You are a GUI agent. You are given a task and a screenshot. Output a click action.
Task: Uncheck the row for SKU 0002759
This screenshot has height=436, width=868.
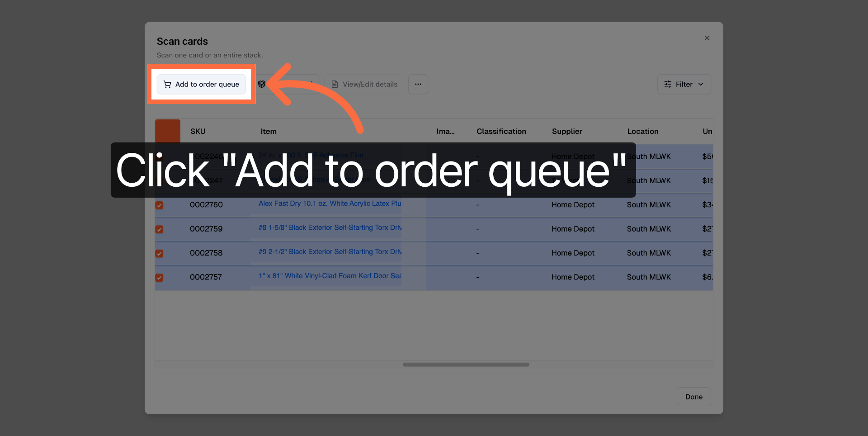(159, 229)
